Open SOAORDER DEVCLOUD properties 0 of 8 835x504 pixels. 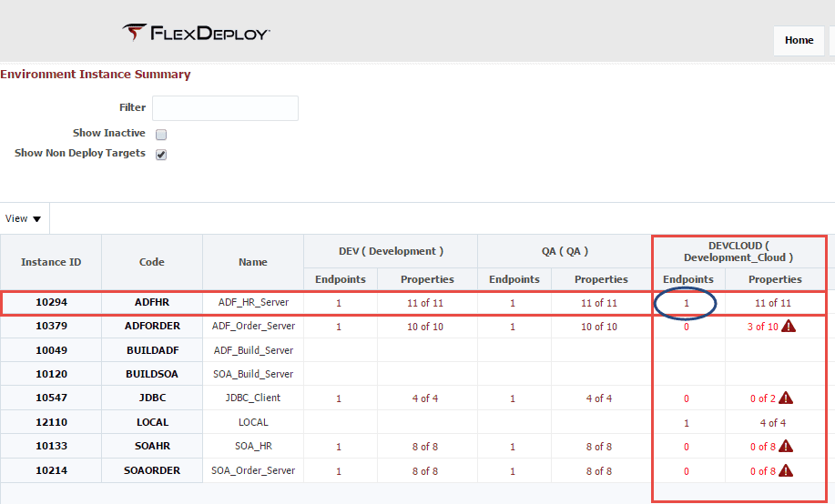(x=762, y=471)
